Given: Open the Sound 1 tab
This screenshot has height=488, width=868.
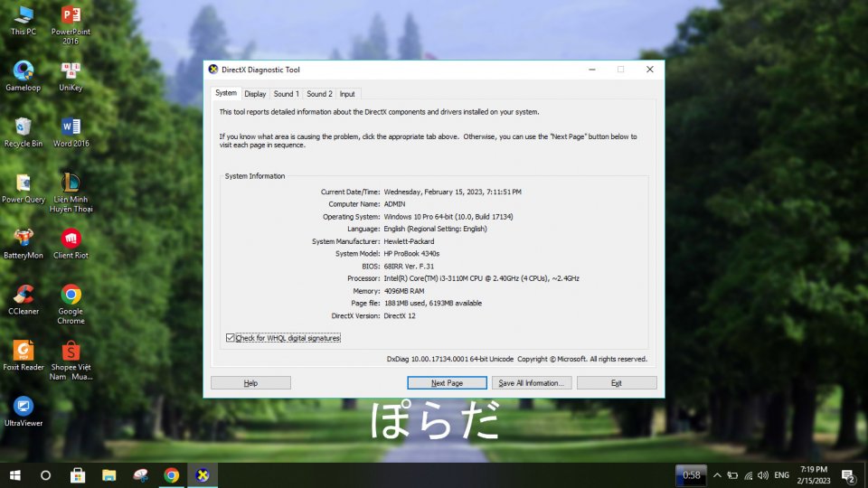Looking at the screenshot, I should tap(286, 94).
